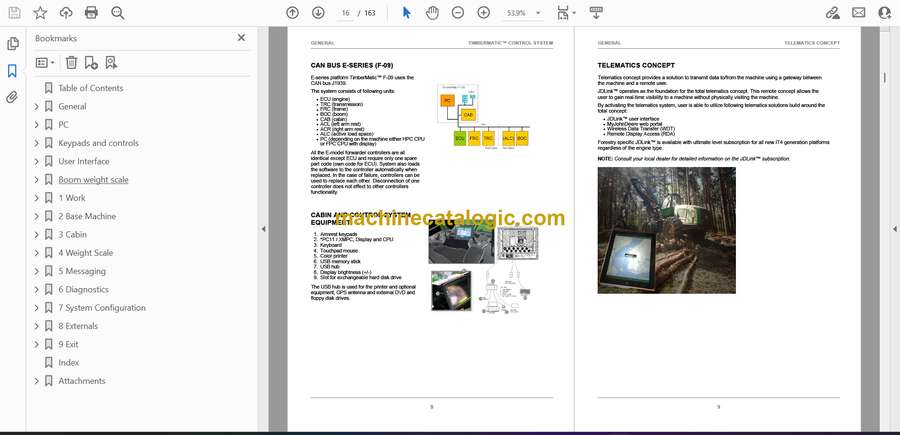900x435 pixels.
Task: Select the General bookmark label
Action: [72, 106]
